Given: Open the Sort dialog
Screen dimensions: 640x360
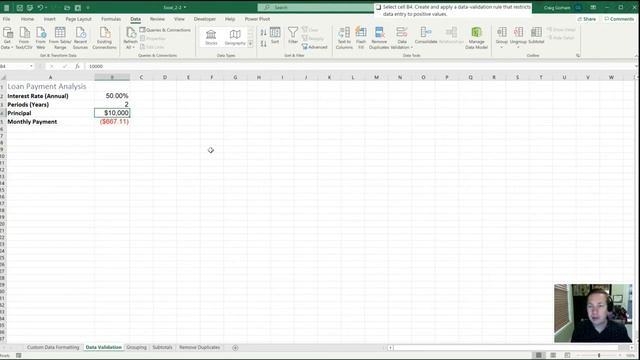Looking at the screenshot, I should coord(275,36).
